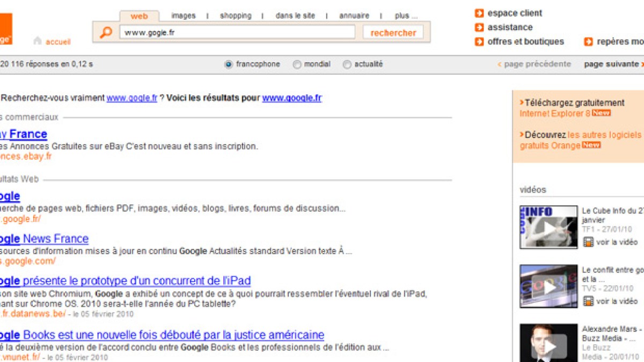Image resolution: width=644 pixels, height=362 pixels.
Task: Click the arrow icon beside repères mo
Action: 589,42
